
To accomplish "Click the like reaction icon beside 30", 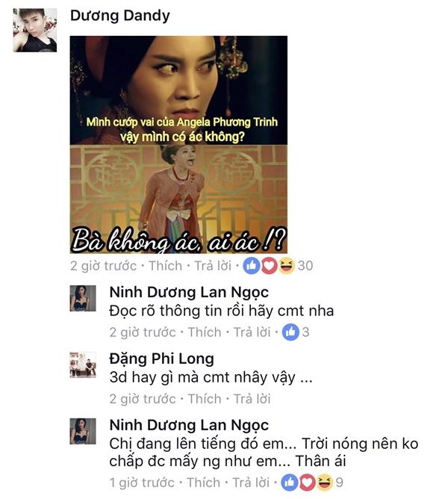I will [x=252, y=266].
